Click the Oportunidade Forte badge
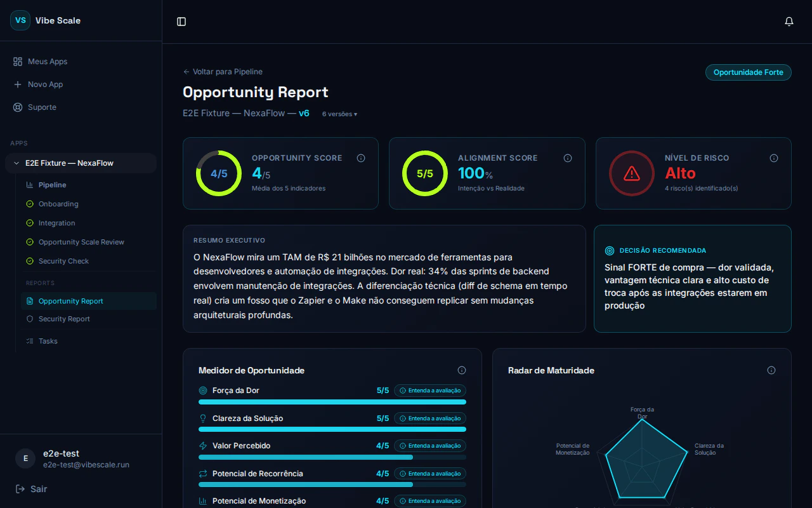The width and height of the screenshot is (812, 508). pos(748,72)
